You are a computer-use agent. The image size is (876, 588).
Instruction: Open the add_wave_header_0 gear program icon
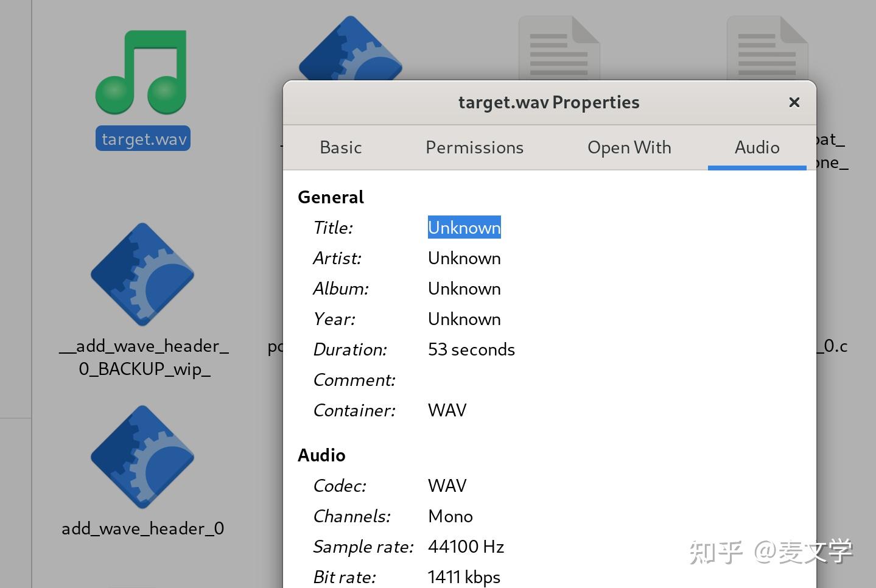(141, 457)
